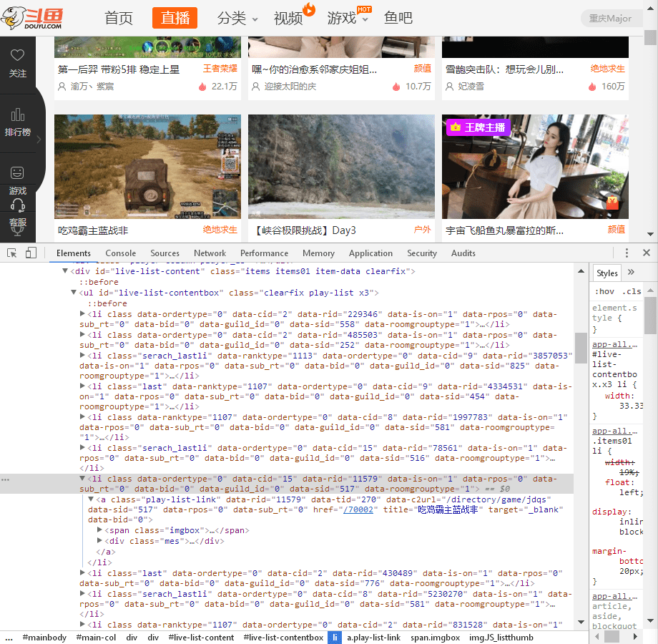The width and height of the screenshot is (658, 644).
Task: Click the HOT badge on 游戏 nav
Action: point(364,9)
